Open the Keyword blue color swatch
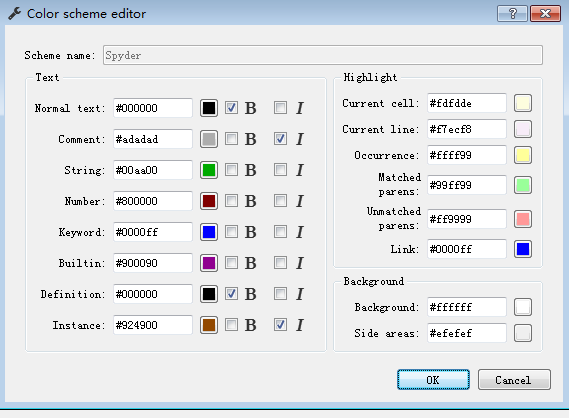The image size is (569, 418). tap(209, 232)
